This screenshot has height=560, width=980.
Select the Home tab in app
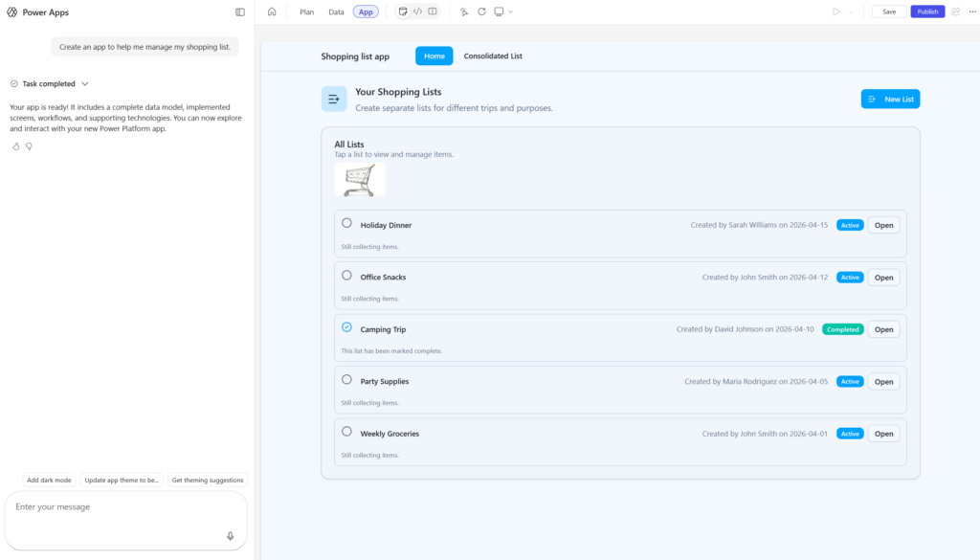434,56
